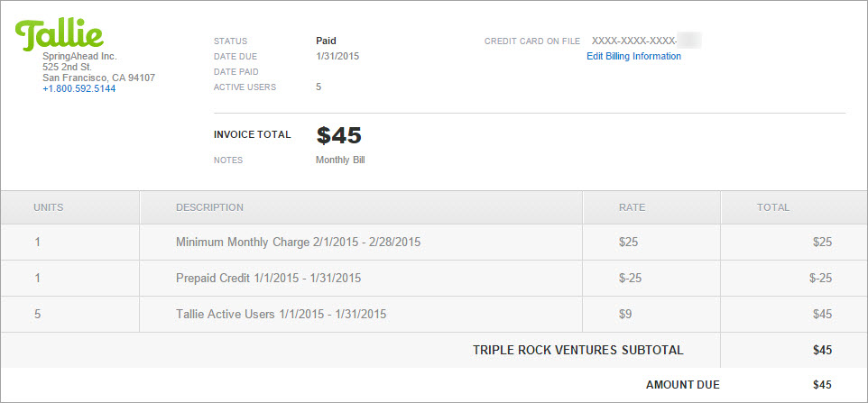Click the Tallie logo
This screenshot has height=403, width=868.
point(60,34)
